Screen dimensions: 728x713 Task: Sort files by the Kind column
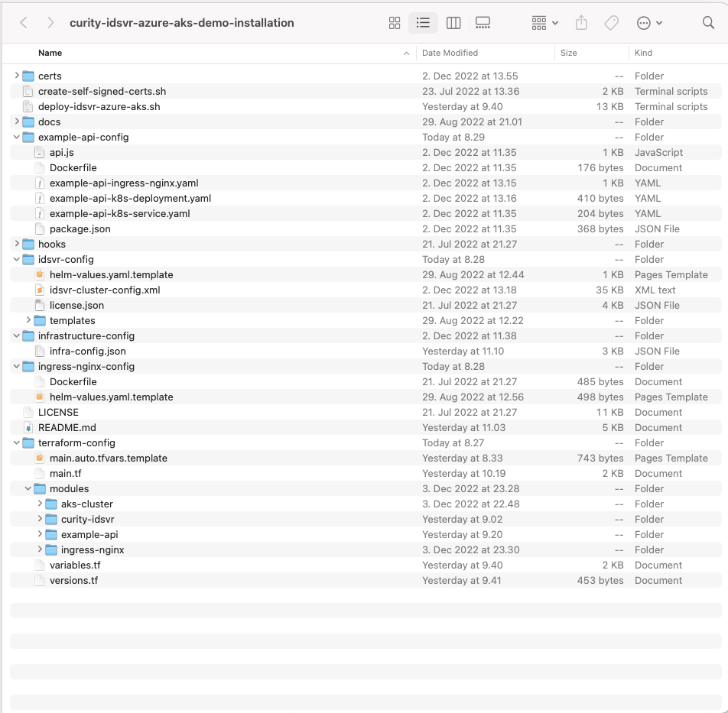643,53
